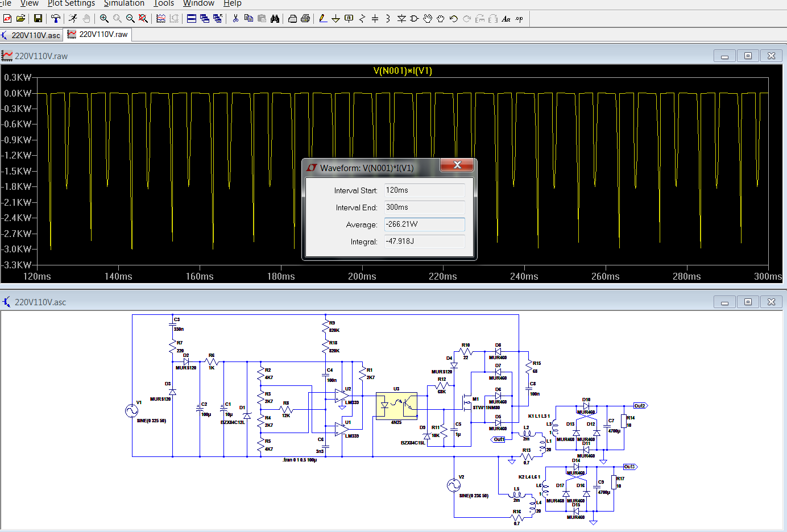Select the Capacitor placement tool

click(x=375, y=19)
